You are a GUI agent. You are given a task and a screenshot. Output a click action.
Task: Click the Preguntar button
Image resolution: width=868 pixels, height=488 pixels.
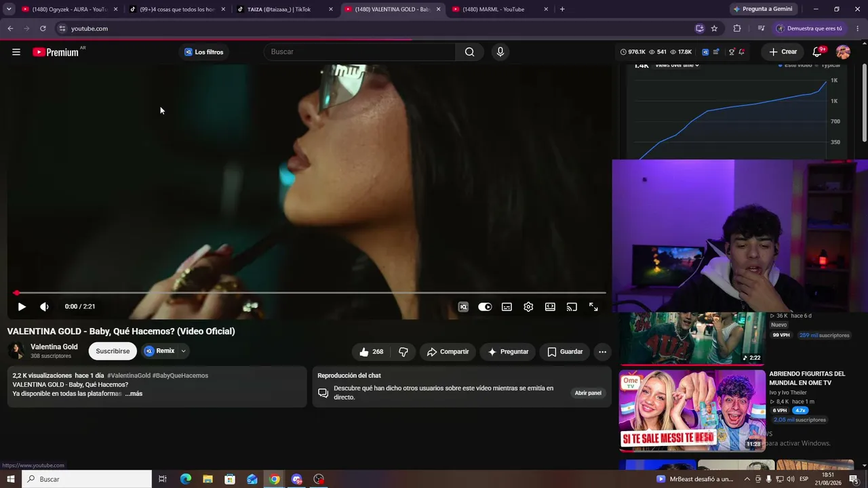tap(508, 352)
